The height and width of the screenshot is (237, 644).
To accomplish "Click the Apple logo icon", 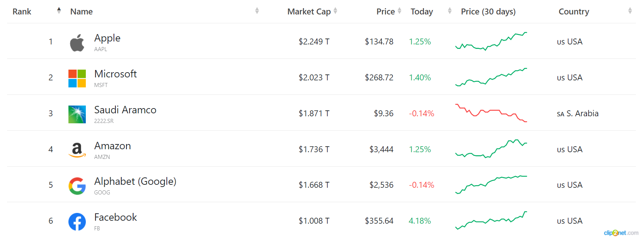I will 77,43.
